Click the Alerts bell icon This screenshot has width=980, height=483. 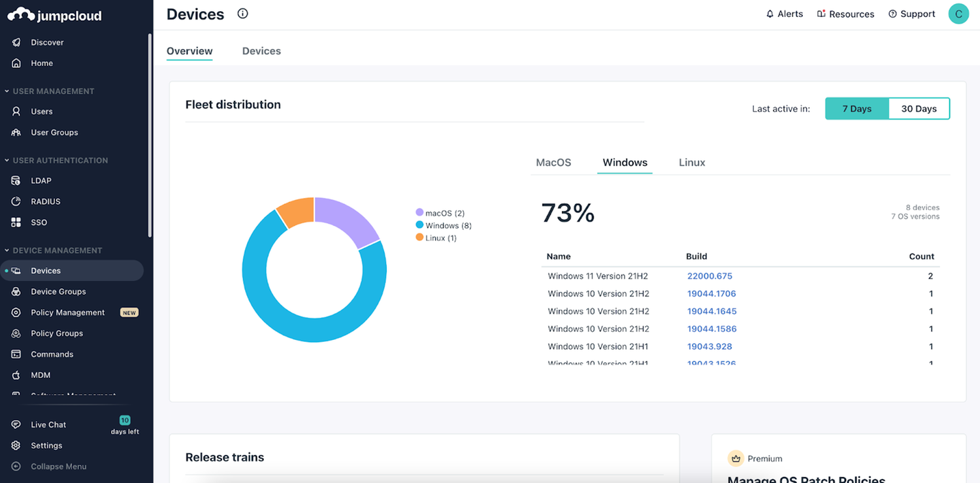pyautogui.click(x=770, y=14)
